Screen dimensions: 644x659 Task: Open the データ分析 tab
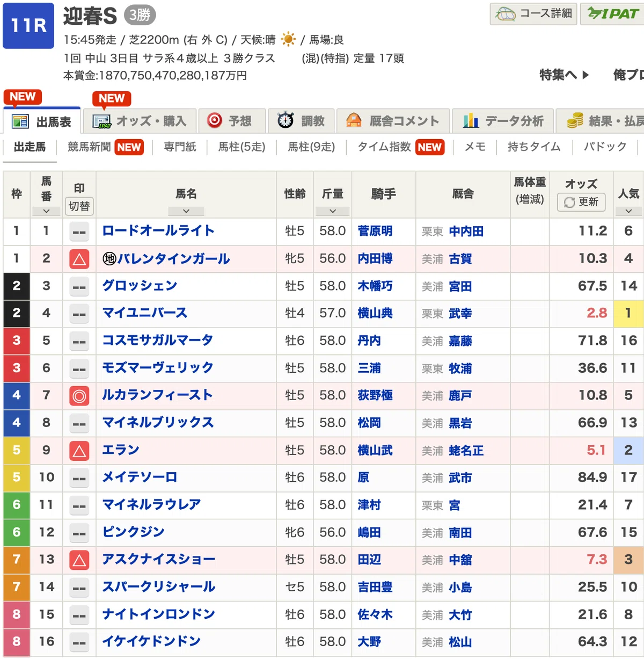[502, 121]
